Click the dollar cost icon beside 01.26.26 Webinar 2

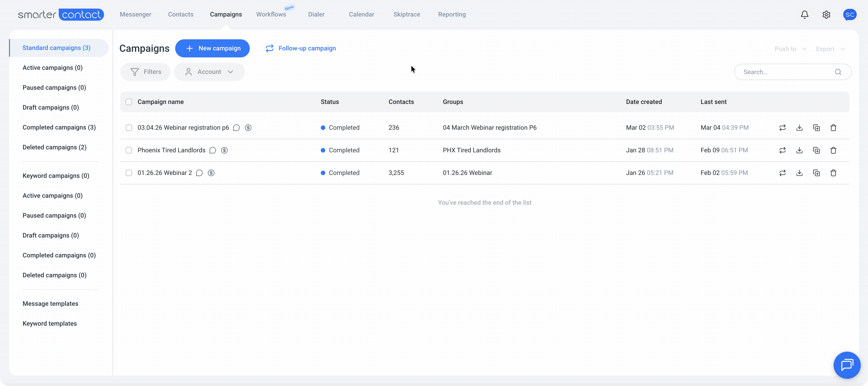(211, 173)
